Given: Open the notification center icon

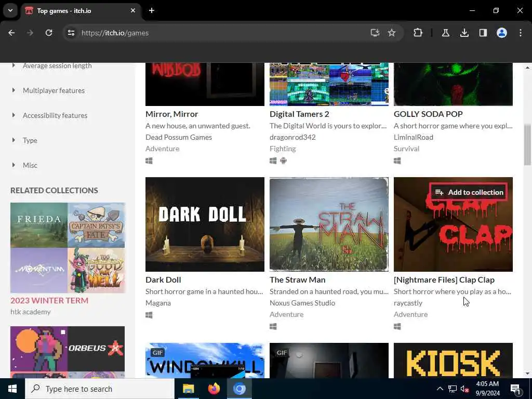Looking at the screenshot, I should [x=516, y=389].
